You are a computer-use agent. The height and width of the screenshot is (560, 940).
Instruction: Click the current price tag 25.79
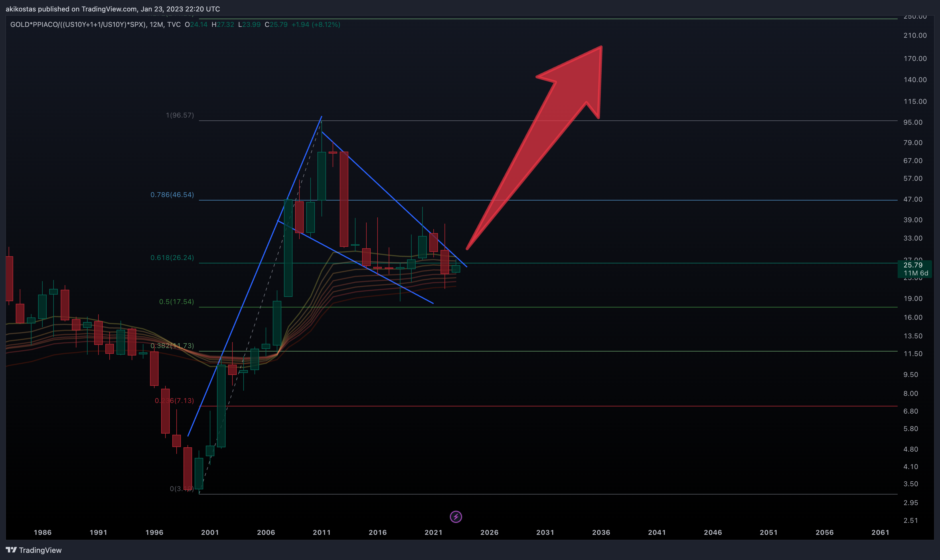pos(913,265)
